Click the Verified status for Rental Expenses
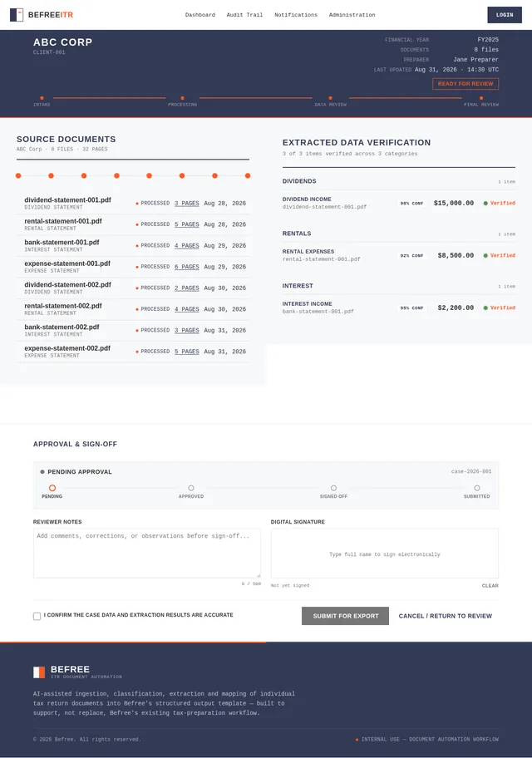The image size is (532, 758). [x=499, y=256]
